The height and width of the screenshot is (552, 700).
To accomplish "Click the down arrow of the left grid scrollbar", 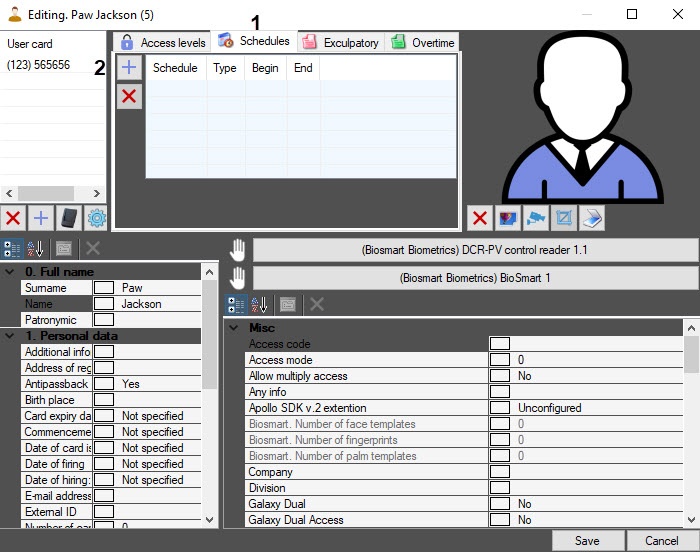I will point(209,520).
